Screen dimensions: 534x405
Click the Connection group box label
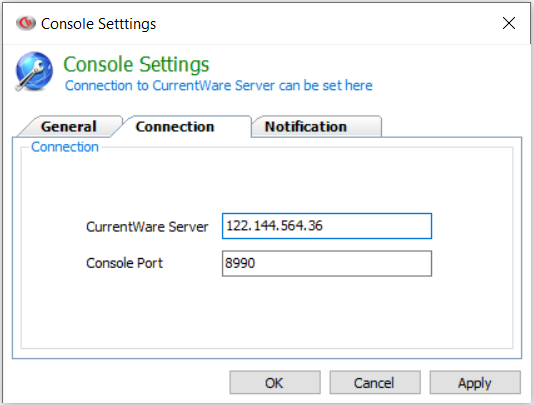[x=65, y=147]
